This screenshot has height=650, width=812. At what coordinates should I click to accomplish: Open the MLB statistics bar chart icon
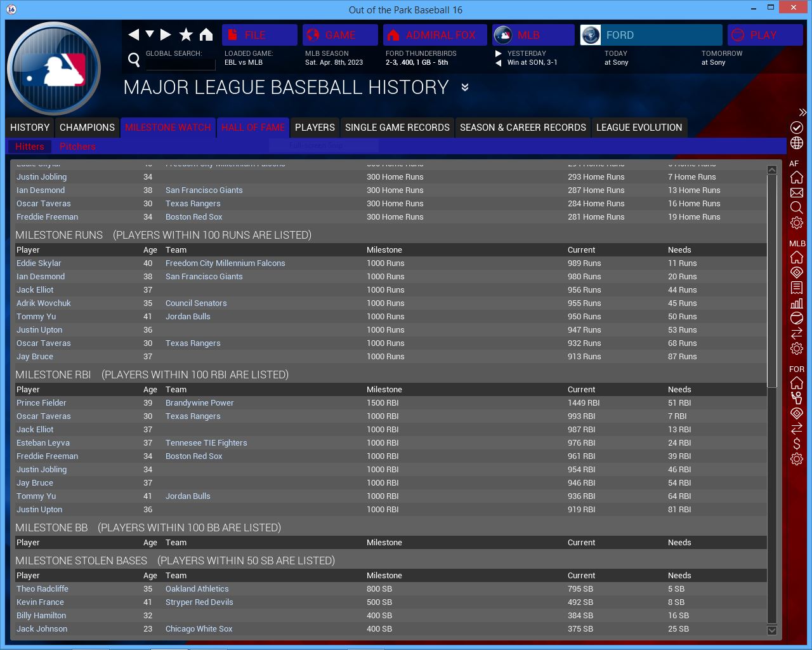point(797,303)
